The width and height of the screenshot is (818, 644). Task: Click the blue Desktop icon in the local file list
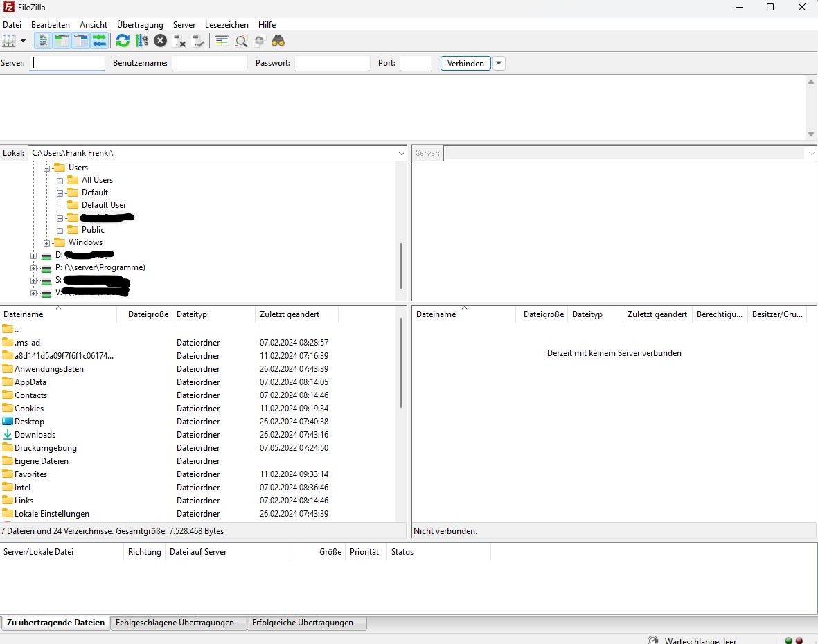(x=8, y=421)
